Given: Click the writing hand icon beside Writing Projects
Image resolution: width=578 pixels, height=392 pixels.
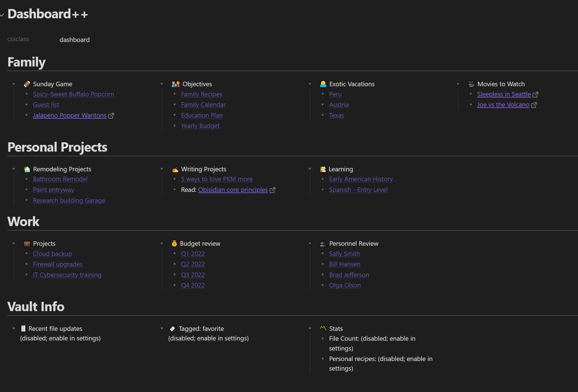Looking at the screenshot, I should tap(175, 169).
